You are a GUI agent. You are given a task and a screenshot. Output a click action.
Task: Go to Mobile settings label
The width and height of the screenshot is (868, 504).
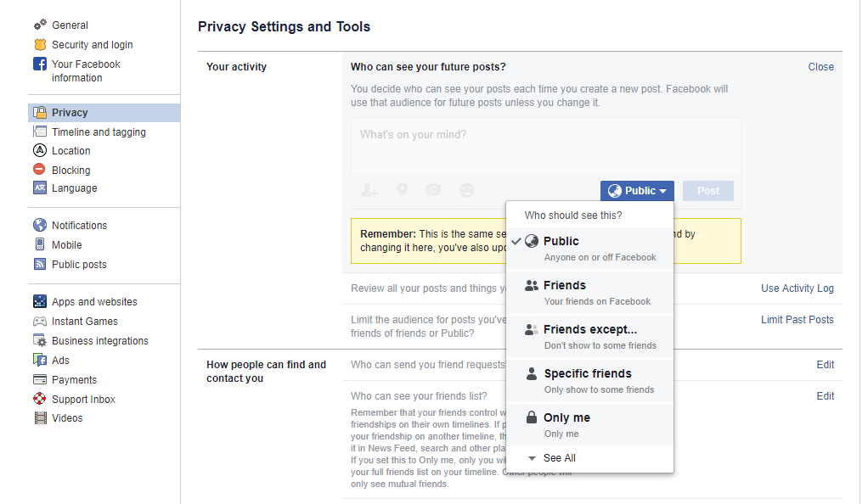coord(66,244)
